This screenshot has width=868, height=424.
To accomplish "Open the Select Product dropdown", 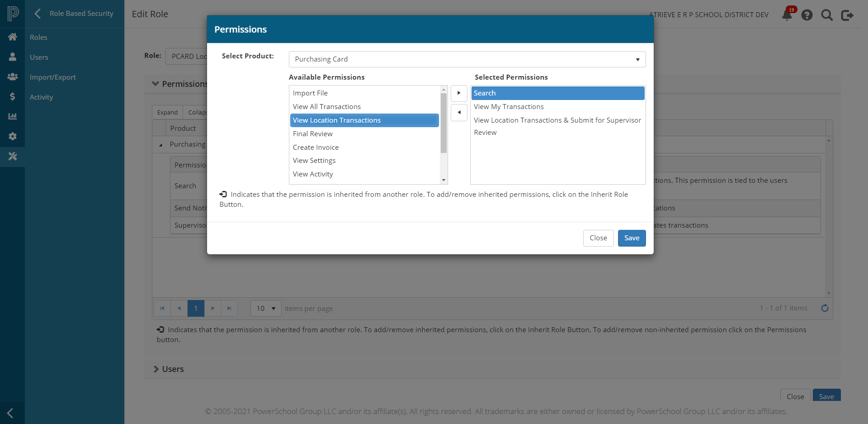I will [637, 59].
